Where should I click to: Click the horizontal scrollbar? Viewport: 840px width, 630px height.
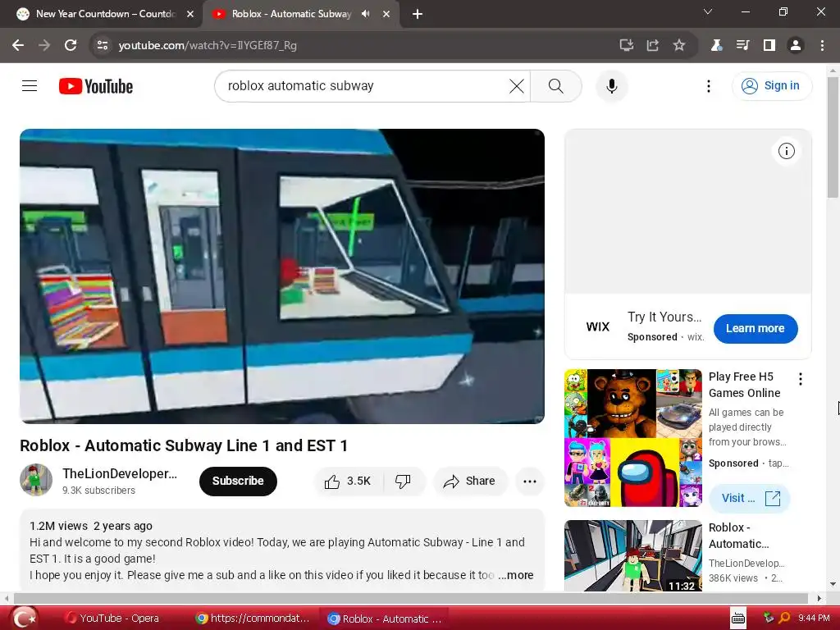411,598
